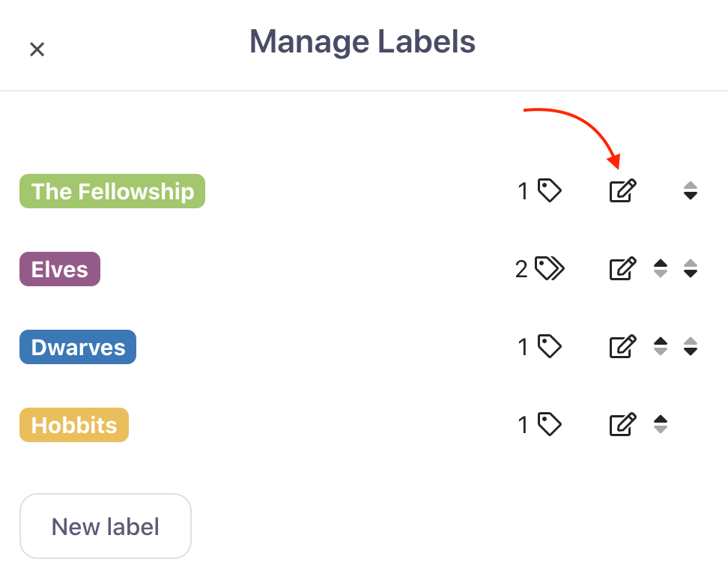
Task: View the tag count for Dwarves
Action: click(x=539, y=346)
